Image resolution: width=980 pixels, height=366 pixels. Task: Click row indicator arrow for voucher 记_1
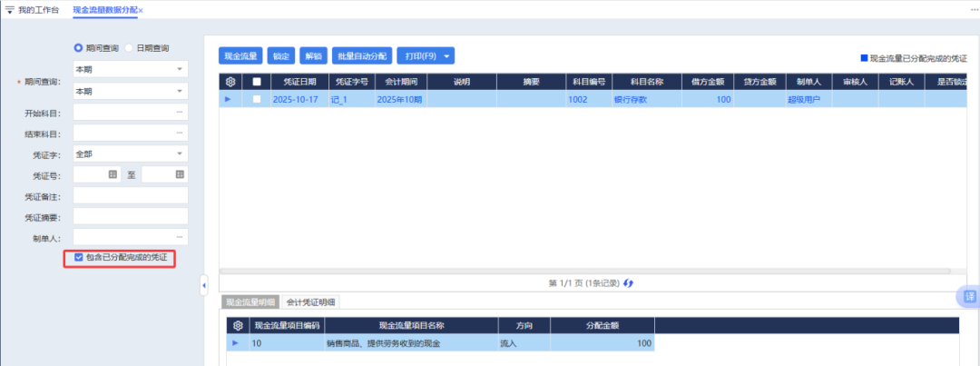tap(228, 99)
